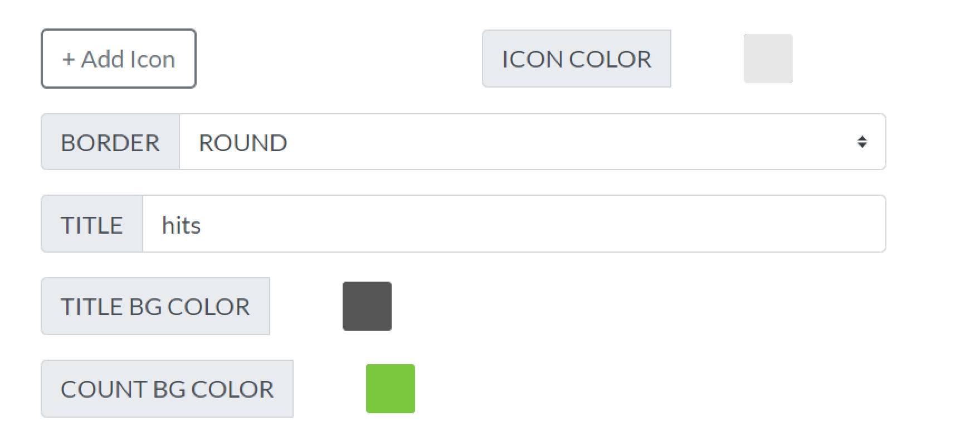Click the ICON COLOR label
Screen dimensions: 980x440
[576, 59]
